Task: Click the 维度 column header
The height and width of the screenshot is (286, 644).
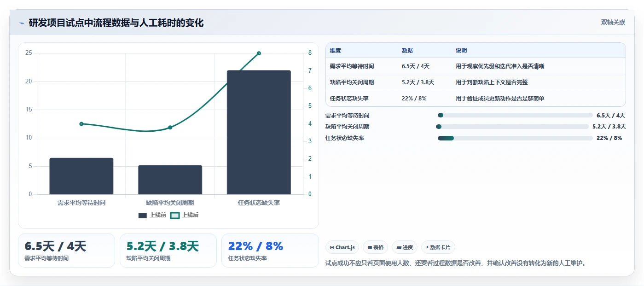Action: pos(336,51)
